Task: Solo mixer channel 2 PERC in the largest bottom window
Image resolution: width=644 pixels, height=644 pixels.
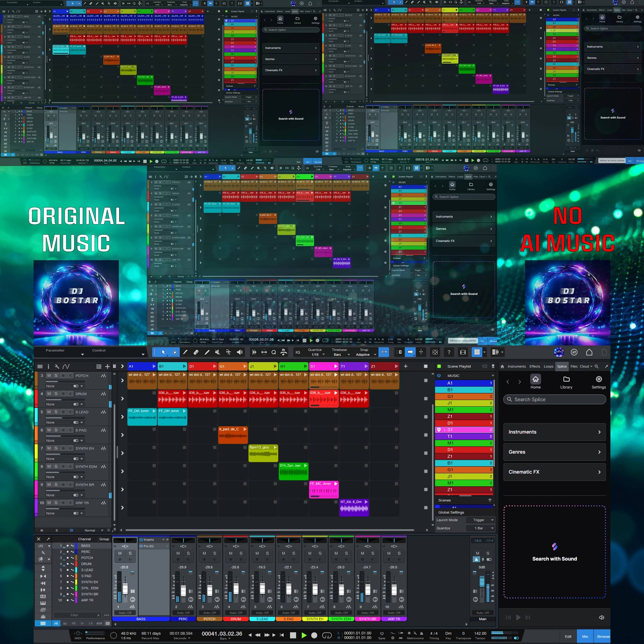Action: [188, 553]
